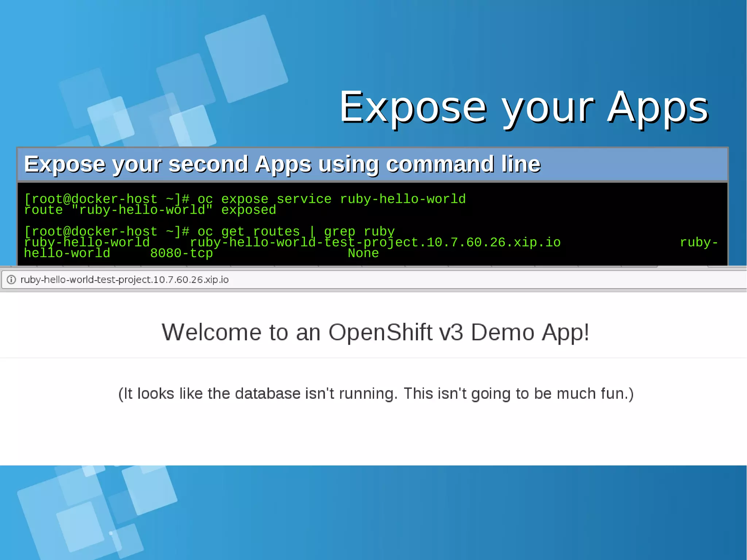Click 'Welcome to an OpenShift v3 Demo App!' heading

pyautogui.click(x=375, y=332)
